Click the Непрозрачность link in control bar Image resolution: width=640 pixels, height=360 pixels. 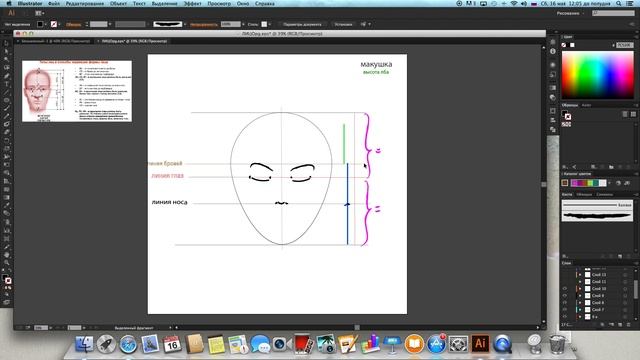click(204, 24)
